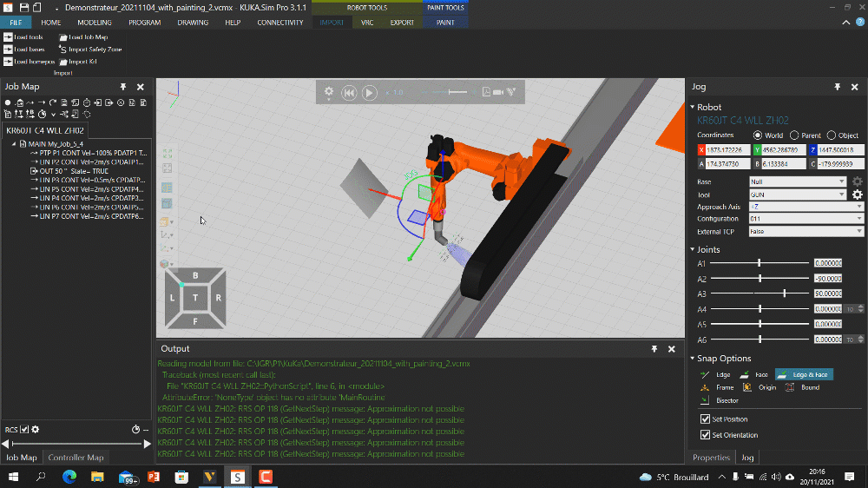Enable Face snap option

(x=754, y=374)
